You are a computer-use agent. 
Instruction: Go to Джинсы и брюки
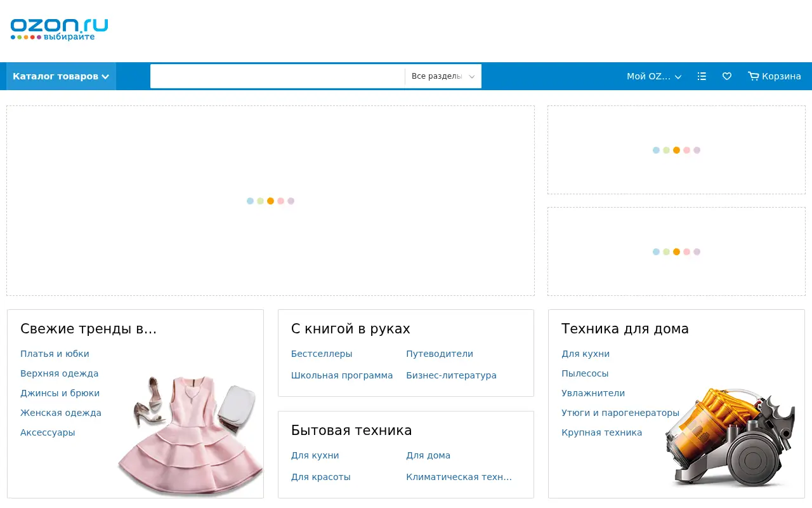click(x=60, y=393)
